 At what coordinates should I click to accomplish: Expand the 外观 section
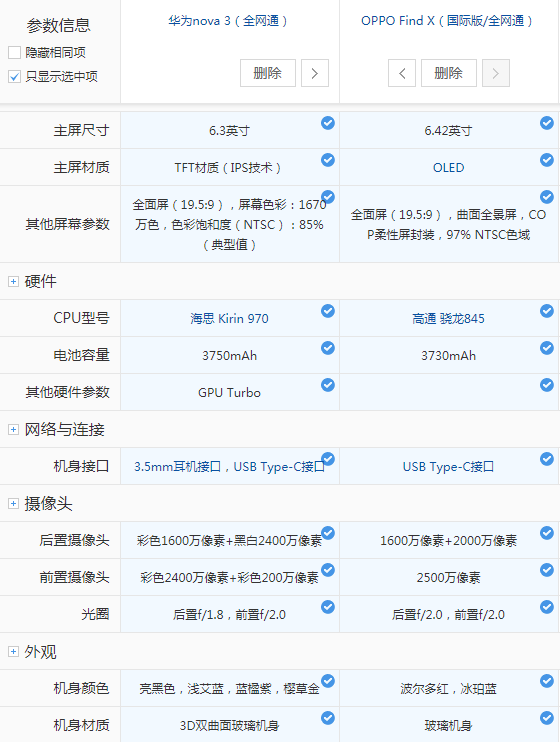click(13, 652)
